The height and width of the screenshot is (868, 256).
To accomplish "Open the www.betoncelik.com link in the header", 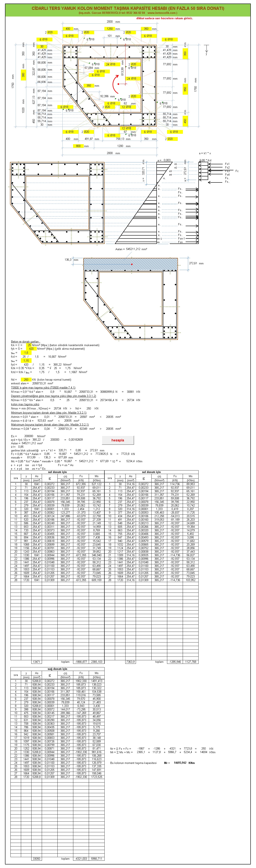I will pyautogui.click(x=162, y=13).
